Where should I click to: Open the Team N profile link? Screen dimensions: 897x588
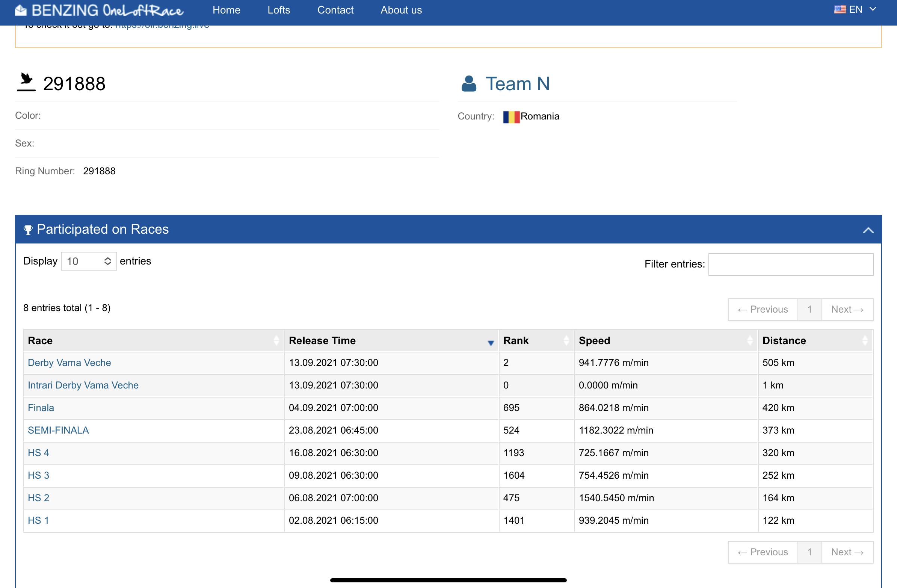518,84
